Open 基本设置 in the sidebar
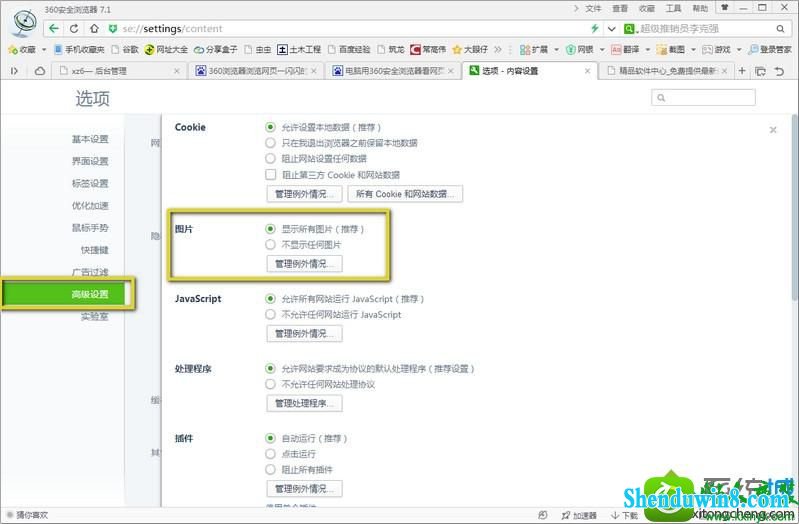 click(90, 139)
